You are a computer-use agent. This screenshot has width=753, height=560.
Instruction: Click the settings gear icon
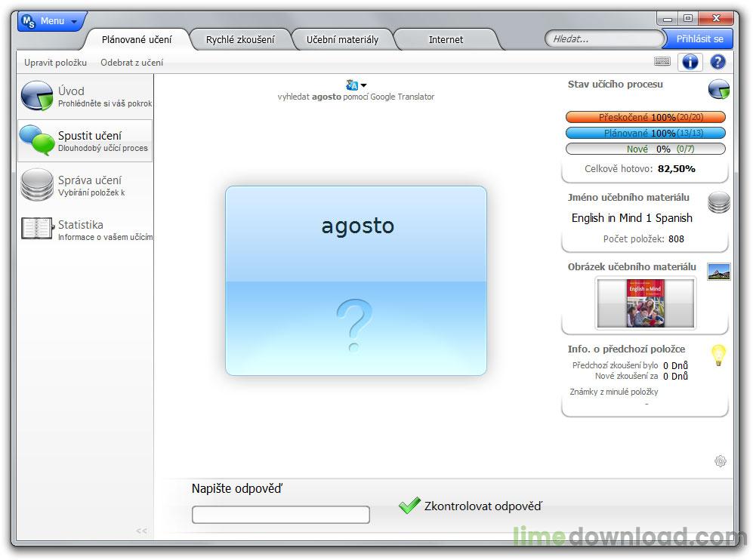pos(720,461)
